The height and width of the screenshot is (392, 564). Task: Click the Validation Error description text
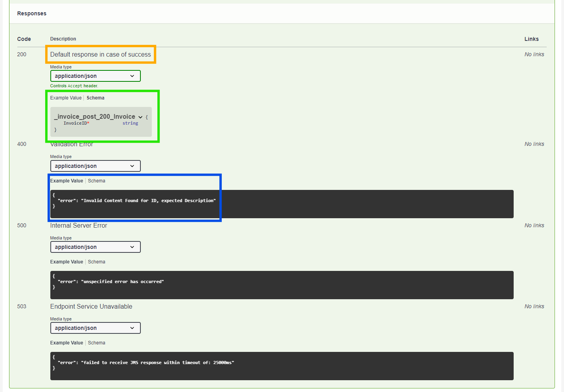pos(72,144)
